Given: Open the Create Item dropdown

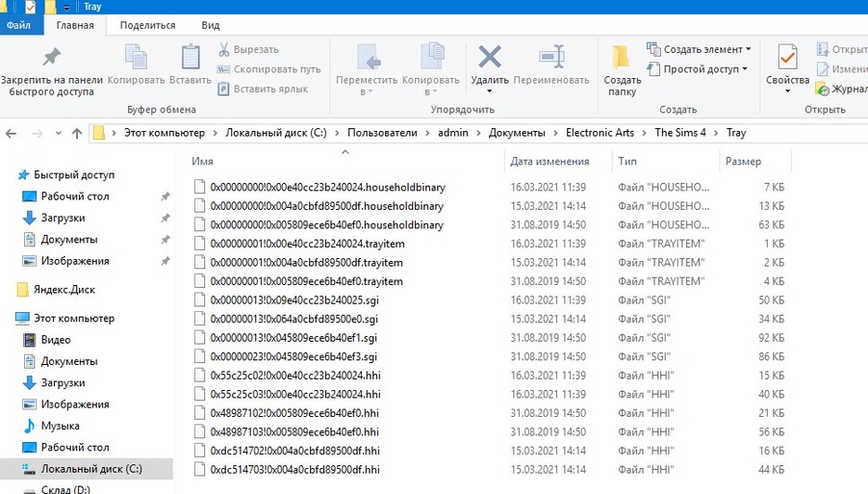Looking at the screenshot, I should 706,49.
